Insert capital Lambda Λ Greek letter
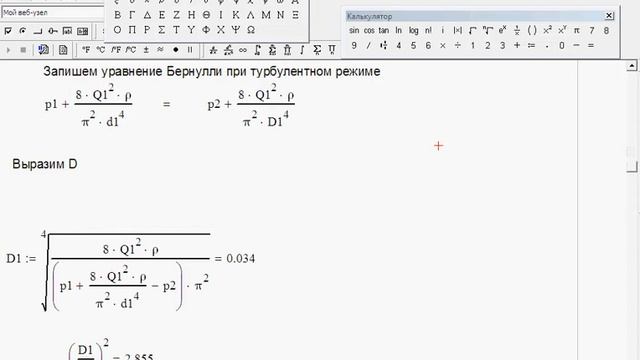This screenshot has height=360, width=640. pyautogui.click(x=250, y=15)
